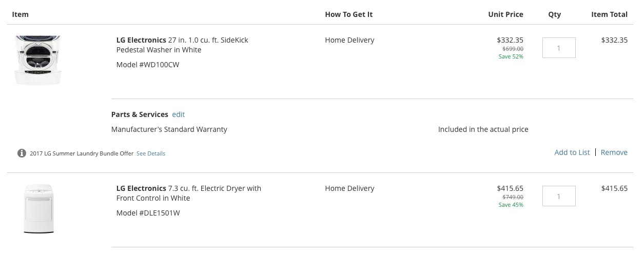The height and width of the screenshot is (254, 644).
Task: Click the Home Delivery label for the washer
Action: click(x=349, y=40)
